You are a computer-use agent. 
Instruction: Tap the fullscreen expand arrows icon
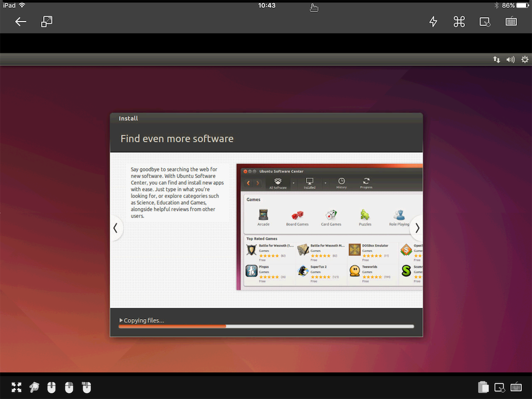point(16,387)
